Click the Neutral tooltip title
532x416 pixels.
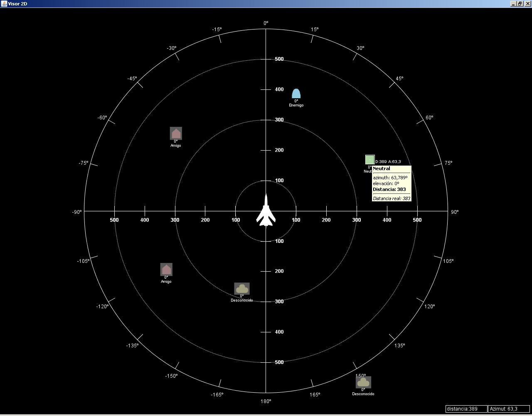coord(382,168)
